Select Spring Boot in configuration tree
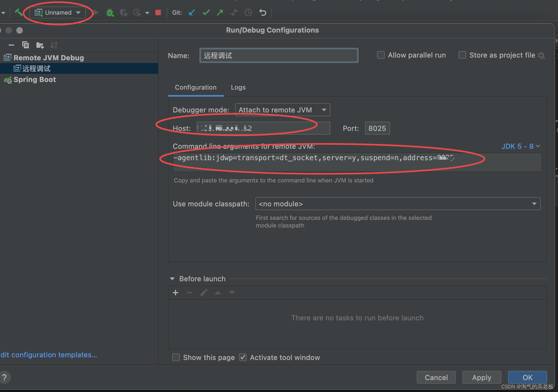The image size is (558, 392). pyautogui.click(x=35, y=80)
